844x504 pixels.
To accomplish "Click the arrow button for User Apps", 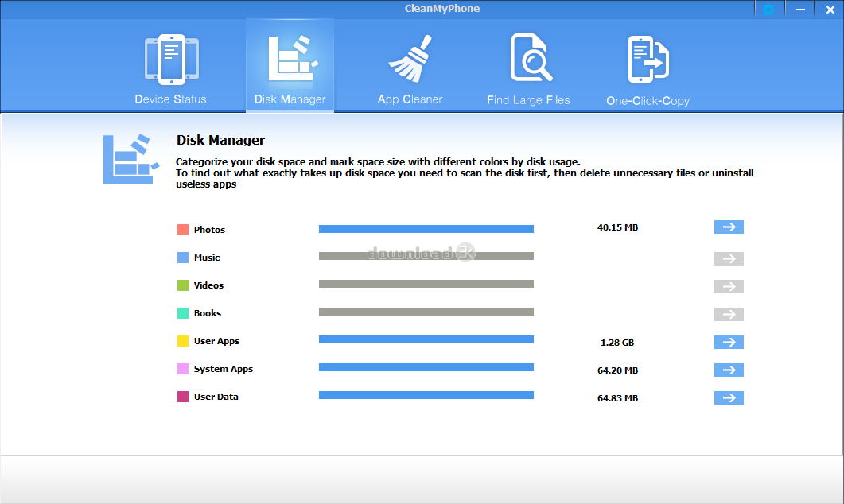I will point(729,342).
